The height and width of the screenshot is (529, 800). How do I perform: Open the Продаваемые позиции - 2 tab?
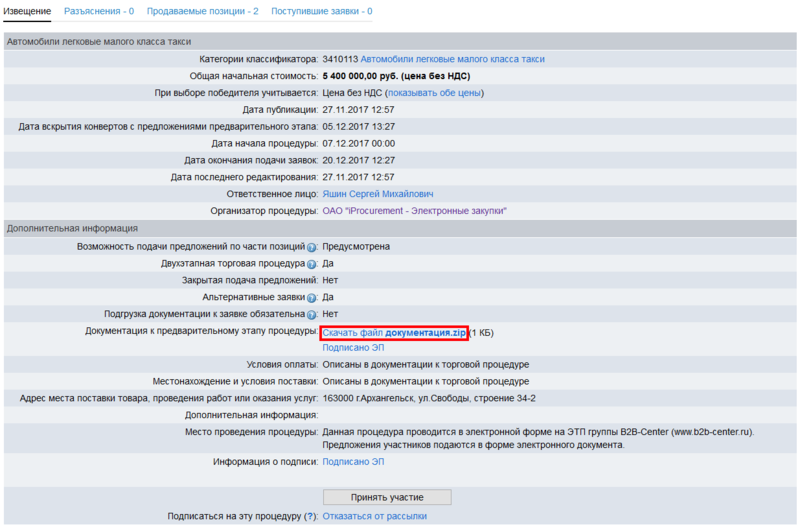click(202, 11)
